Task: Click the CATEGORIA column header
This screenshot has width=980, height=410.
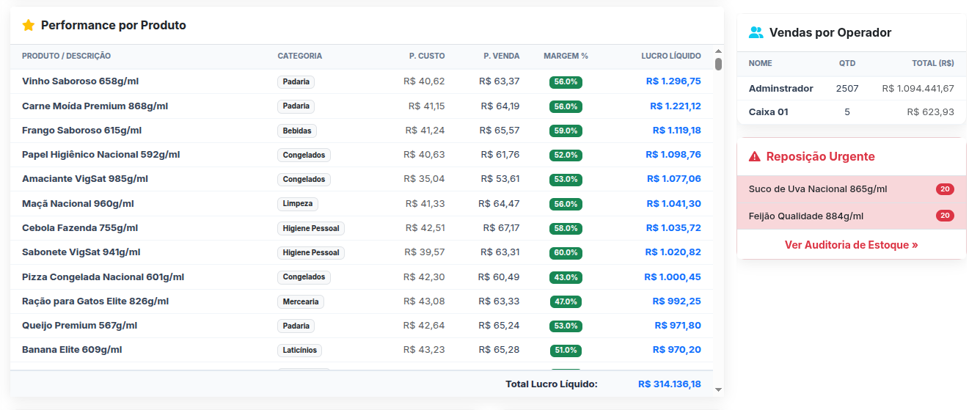Action: point(299,56)
